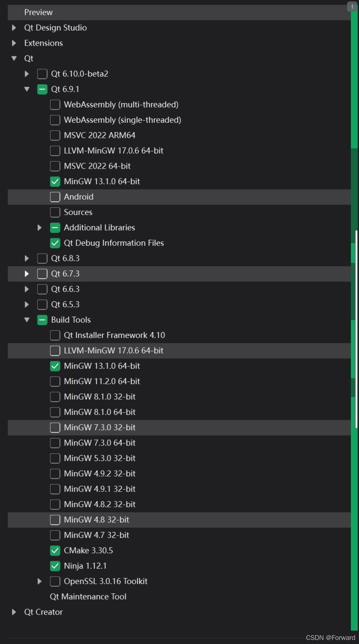Check the Qt 6.6.3 checkbox
The height and width of the screenshot is (644, 359).
(x=42, y=289)
